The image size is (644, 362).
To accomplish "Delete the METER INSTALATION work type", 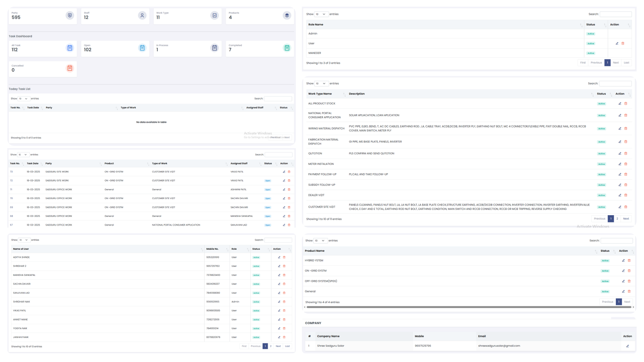I will pos(626,164).
